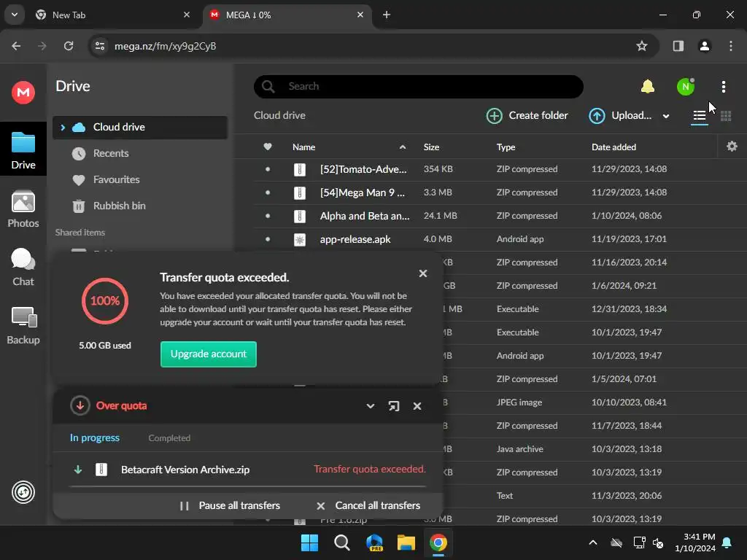
Task: Toggle favourite dot for [54]Mega Man 9 row
Action: [268, 192]
